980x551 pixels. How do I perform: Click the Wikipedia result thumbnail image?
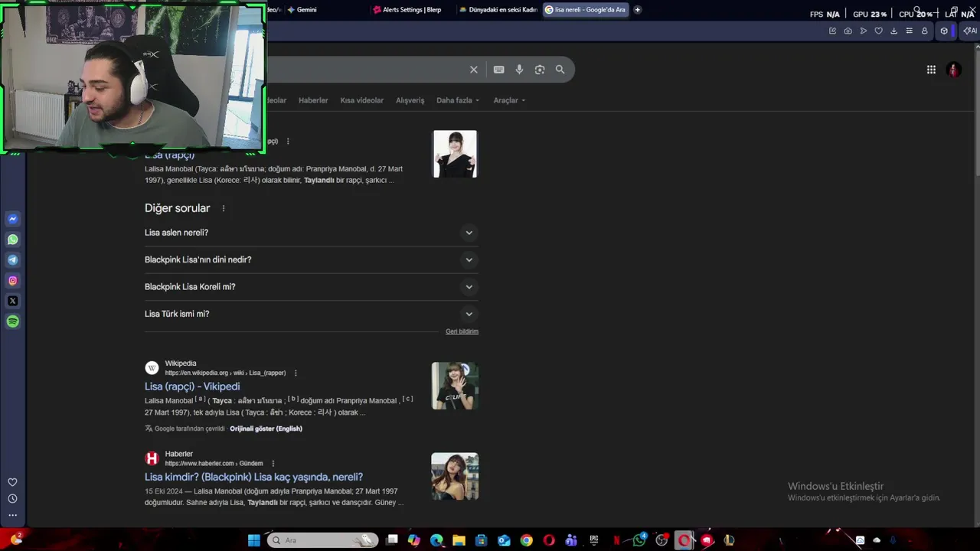click(455, 386)
